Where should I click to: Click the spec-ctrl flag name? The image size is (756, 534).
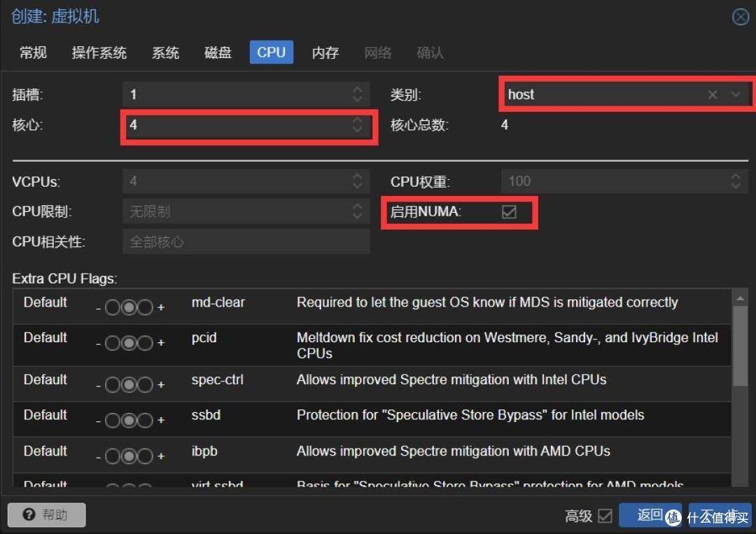click(218, 380)
